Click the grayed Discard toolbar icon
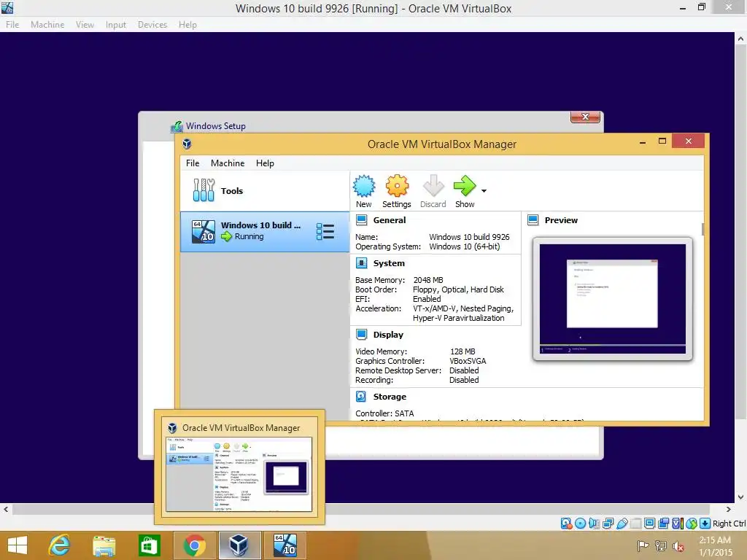747x560 pixels. (x=433, y=186)
